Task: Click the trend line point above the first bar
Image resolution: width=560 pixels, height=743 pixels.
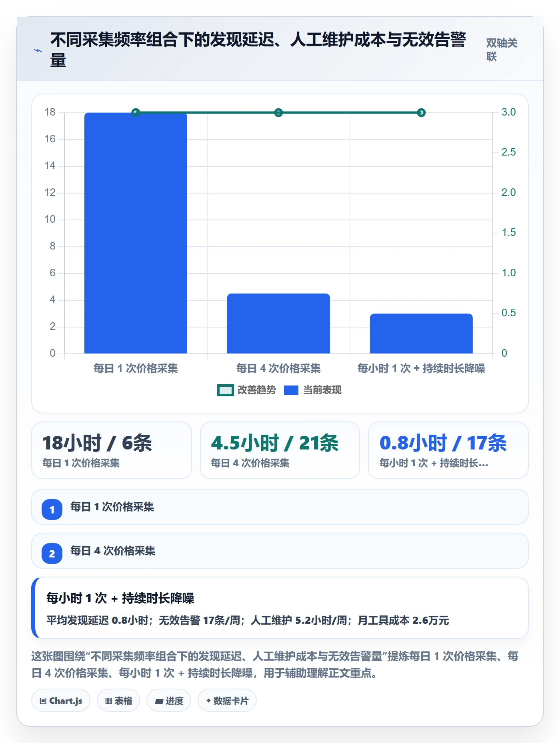Action: pos(136,113)
